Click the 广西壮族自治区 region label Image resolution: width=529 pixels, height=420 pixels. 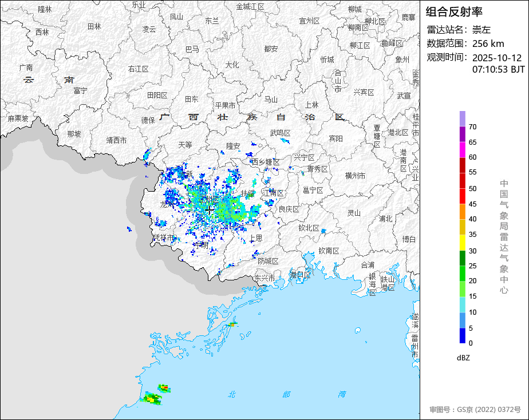click(x=252, y=117)
